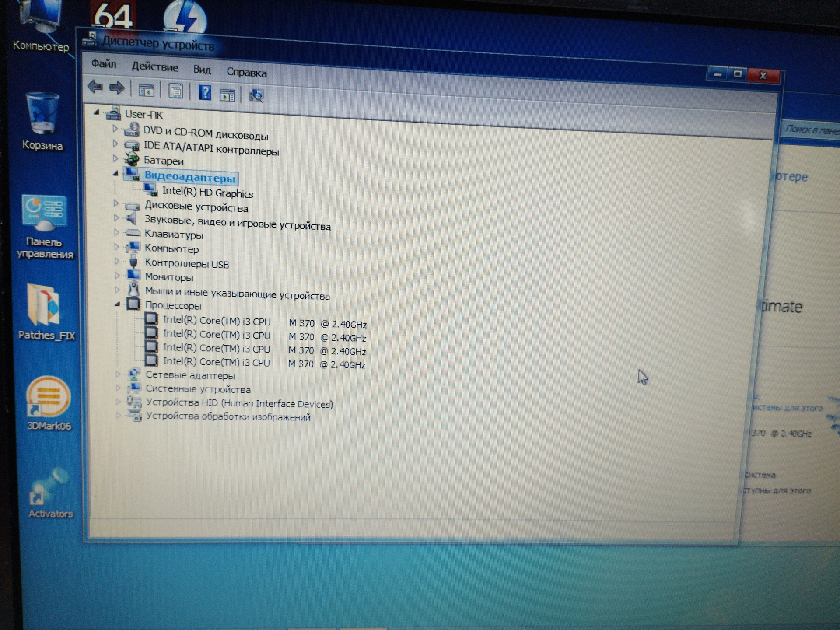Select the Системные устройства label

pyautogui.click(x=198, y=388)
